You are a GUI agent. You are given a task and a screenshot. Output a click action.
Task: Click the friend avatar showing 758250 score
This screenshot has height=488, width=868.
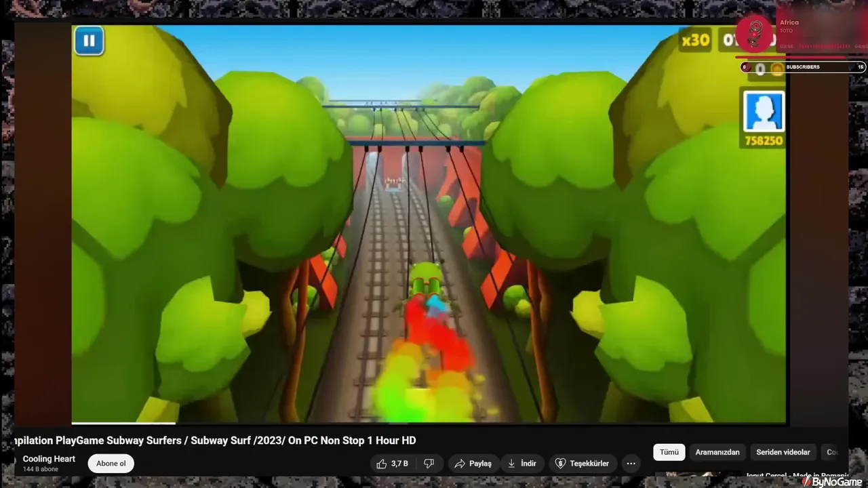pyautogui.click(x=764, y=112)
